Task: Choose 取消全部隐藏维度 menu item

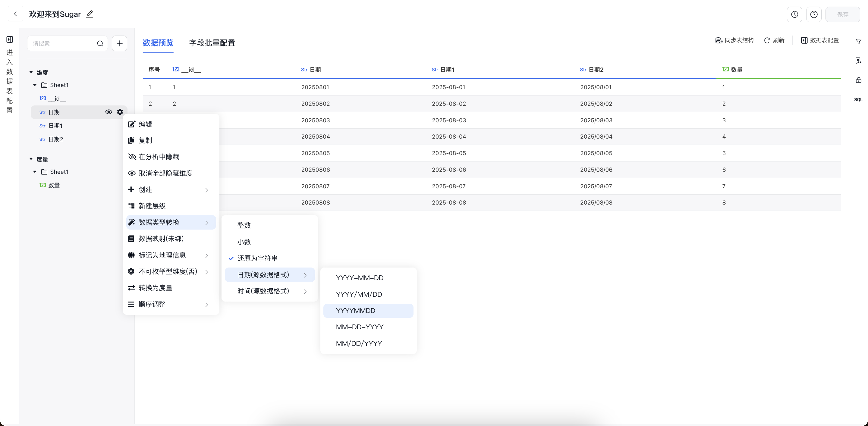Action: (x=171, y=174)
